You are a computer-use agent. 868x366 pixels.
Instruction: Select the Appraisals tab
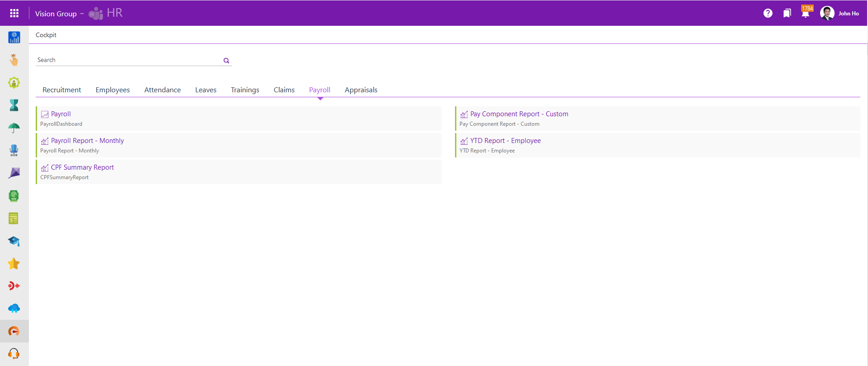point(361,90)
